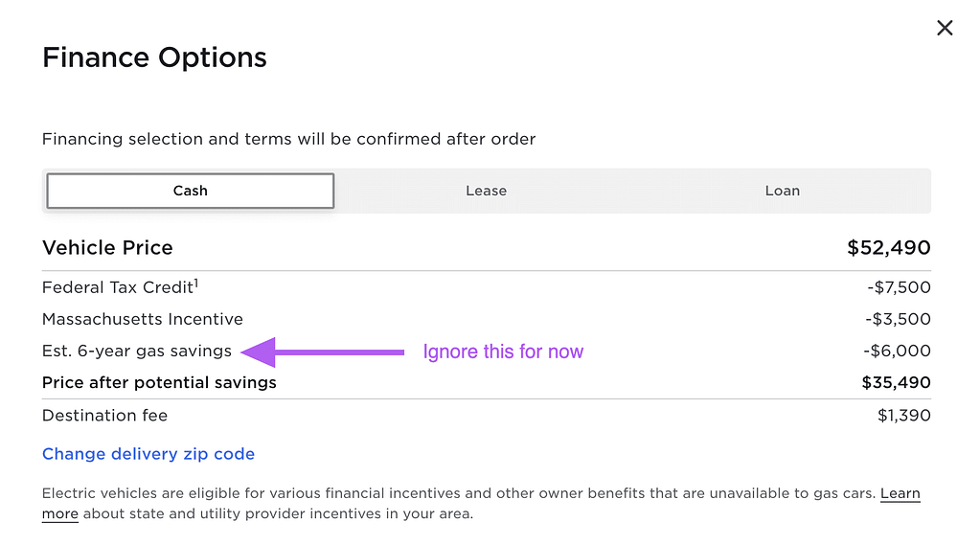980x545 pixels.
Task: Click the -$6,000 gas savings amount
Action: (897, 351)
